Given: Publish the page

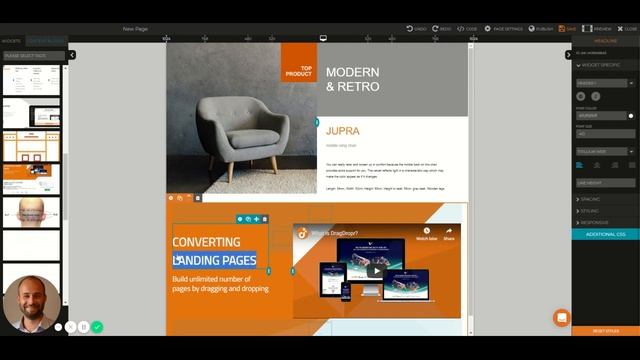Looking at the screenshot, I should coord(541,29).
